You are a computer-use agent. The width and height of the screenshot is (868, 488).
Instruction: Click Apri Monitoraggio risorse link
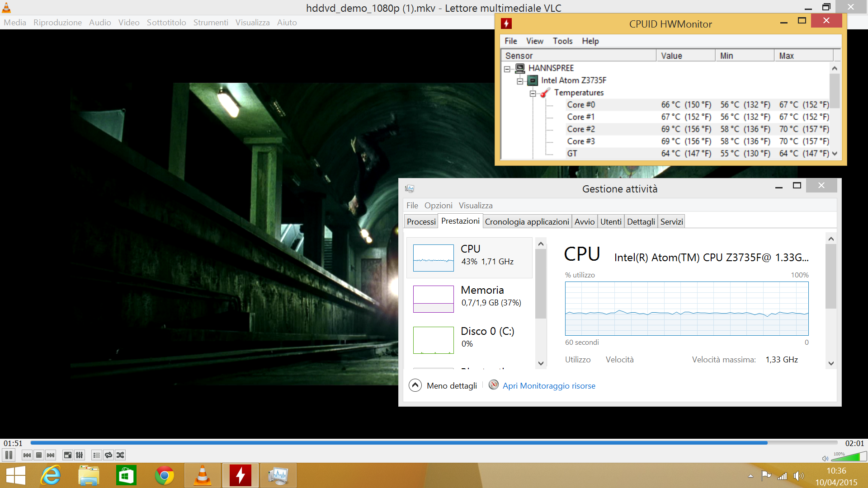pos(549,386)
